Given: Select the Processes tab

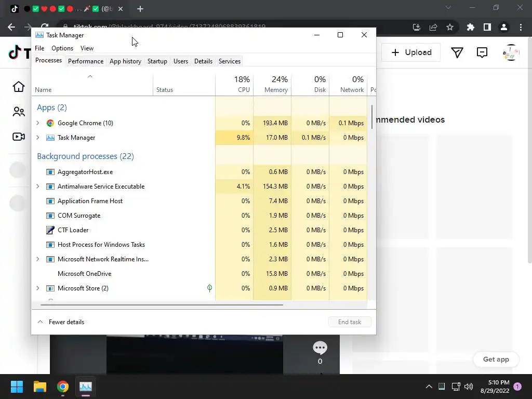Looking at the screenshot, I should tap(48, 60).
